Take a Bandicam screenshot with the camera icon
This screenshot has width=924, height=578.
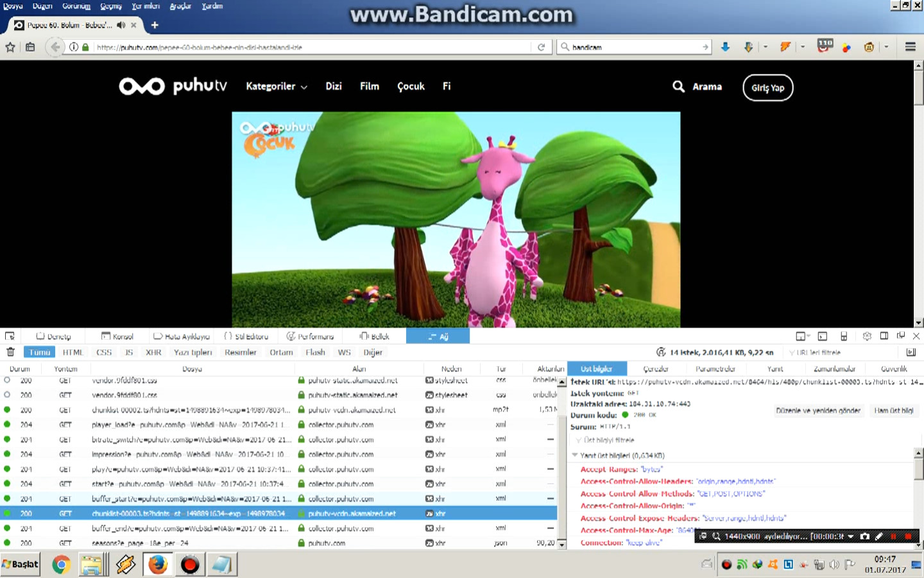tap(864, 536)
